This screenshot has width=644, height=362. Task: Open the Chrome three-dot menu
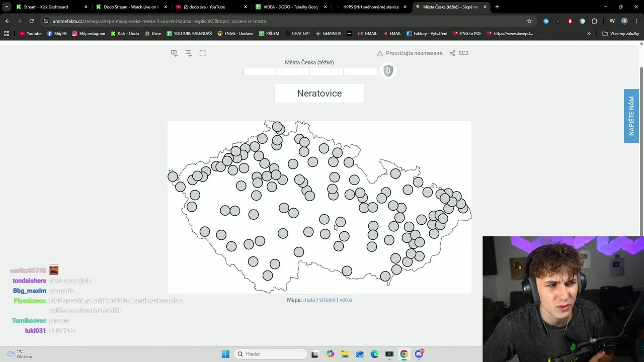pos(636,21)
